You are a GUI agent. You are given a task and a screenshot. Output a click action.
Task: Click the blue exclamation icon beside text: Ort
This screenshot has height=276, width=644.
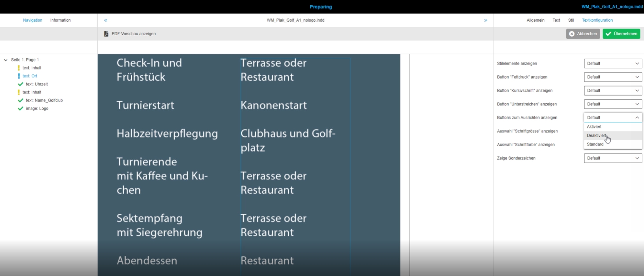click(19, 76)
